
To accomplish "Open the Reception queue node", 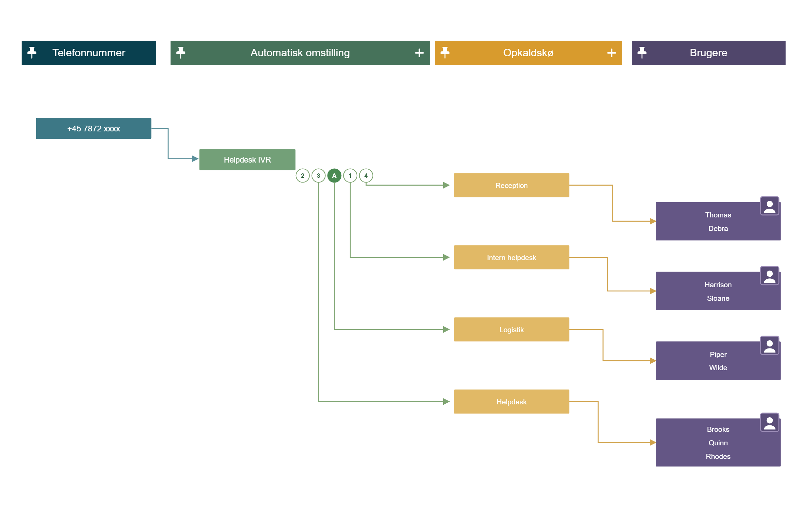I will [512, 186].
